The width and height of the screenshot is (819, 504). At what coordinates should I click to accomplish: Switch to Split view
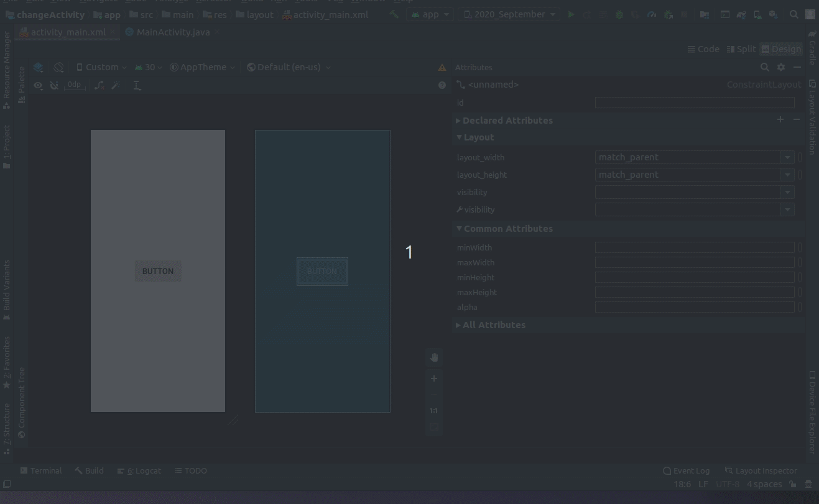pos(741,49)
